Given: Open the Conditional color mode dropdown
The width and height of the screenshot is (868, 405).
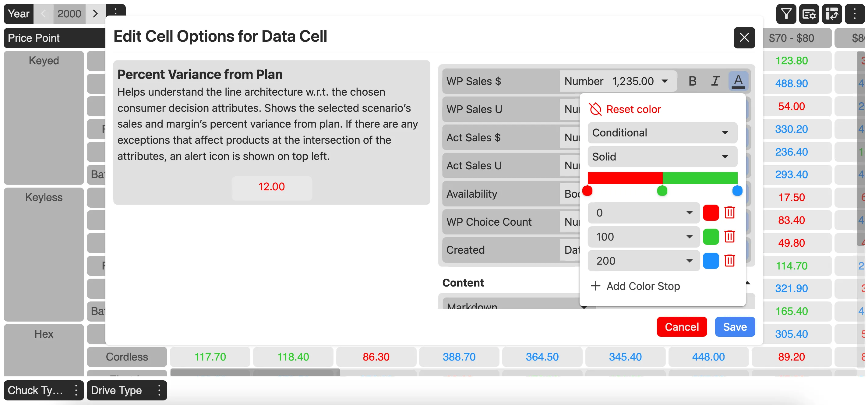Looking at the screenshot, I should click(x=662, y=132).
